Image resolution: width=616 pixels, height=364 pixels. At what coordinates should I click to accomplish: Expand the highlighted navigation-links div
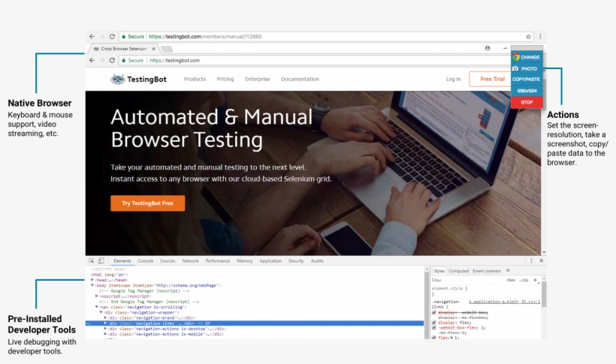pyautogui.click(x=105, y=323)
